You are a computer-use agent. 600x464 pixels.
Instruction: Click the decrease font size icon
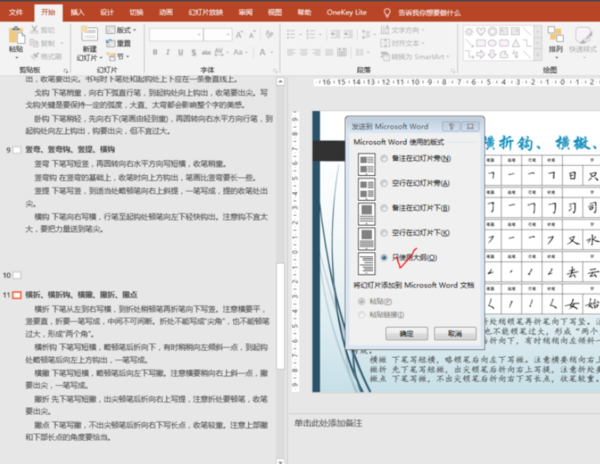(252, 35)
